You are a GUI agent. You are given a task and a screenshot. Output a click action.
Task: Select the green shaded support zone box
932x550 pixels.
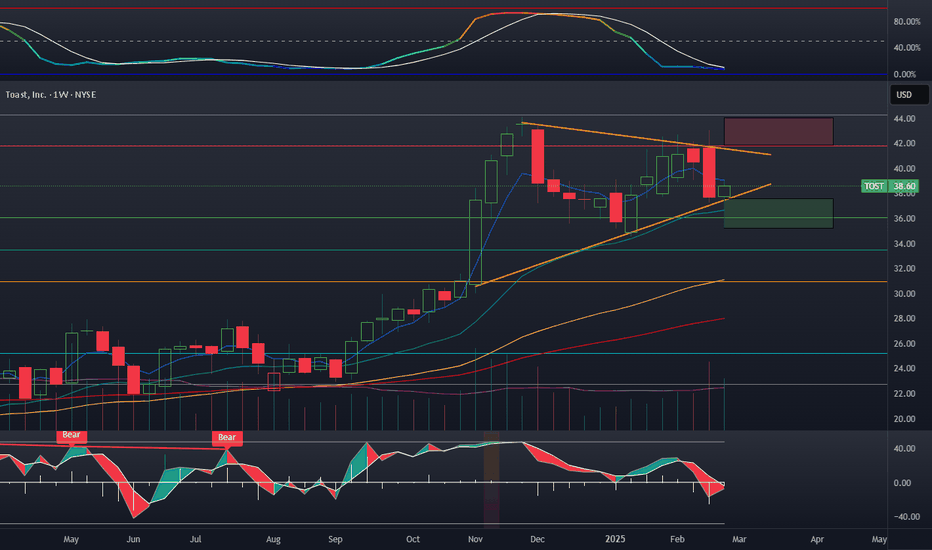tap(779, 213)
